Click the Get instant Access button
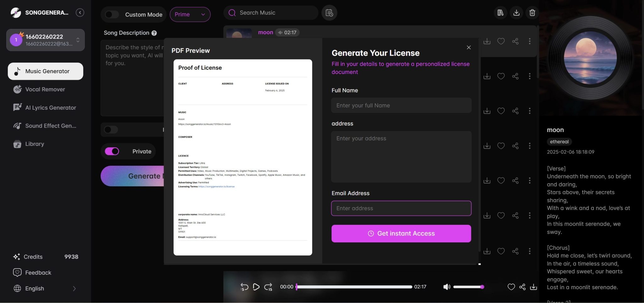 tap(401, 234)
